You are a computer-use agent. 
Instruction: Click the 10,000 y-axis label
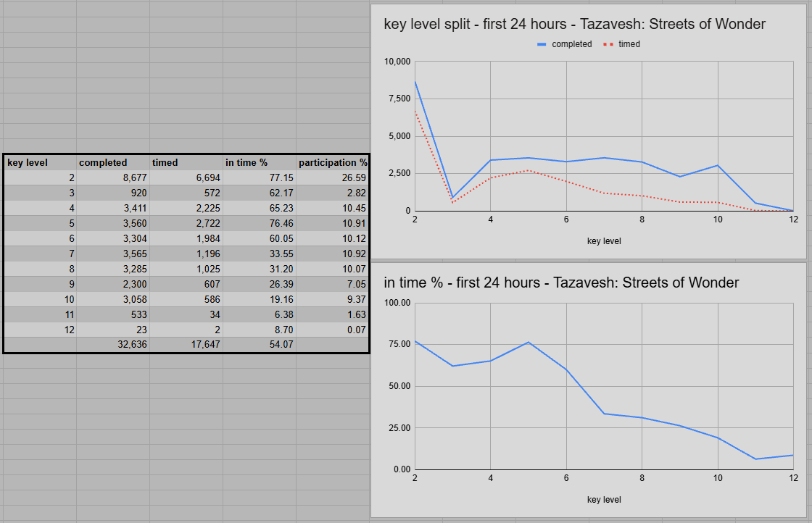coord(397,62)
